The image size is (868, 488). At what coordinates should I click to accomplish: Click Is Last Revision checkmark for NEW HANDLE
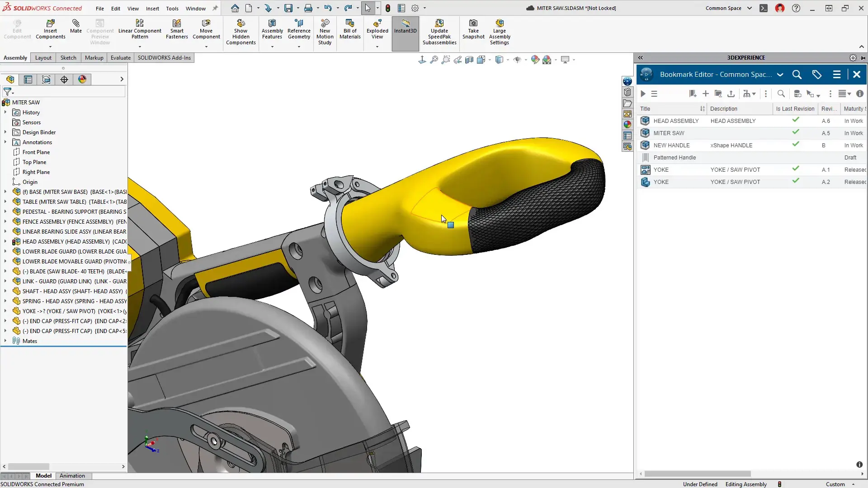(x=796, y=145)
